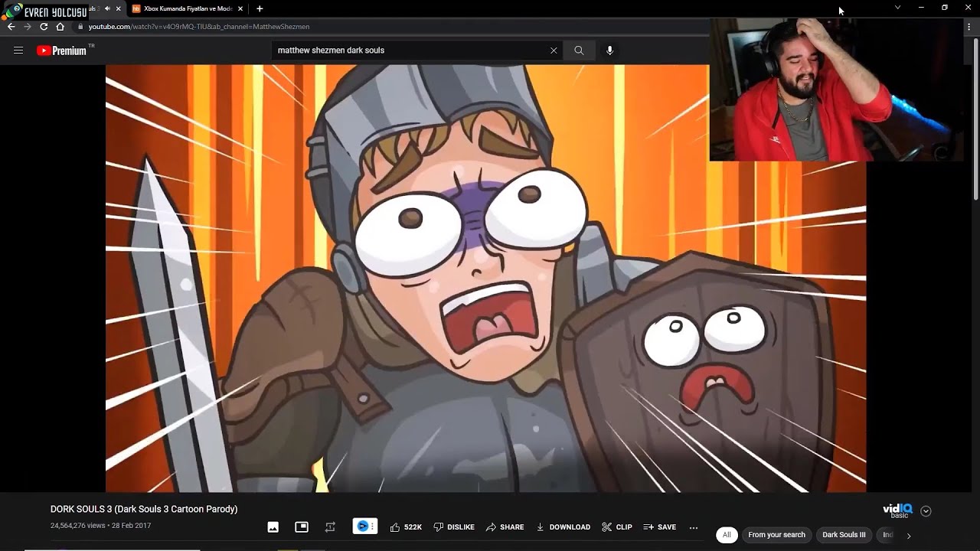Close the first YouTube tab
The width and height of the screenshot is (980, 551).
tap(119, 8)
